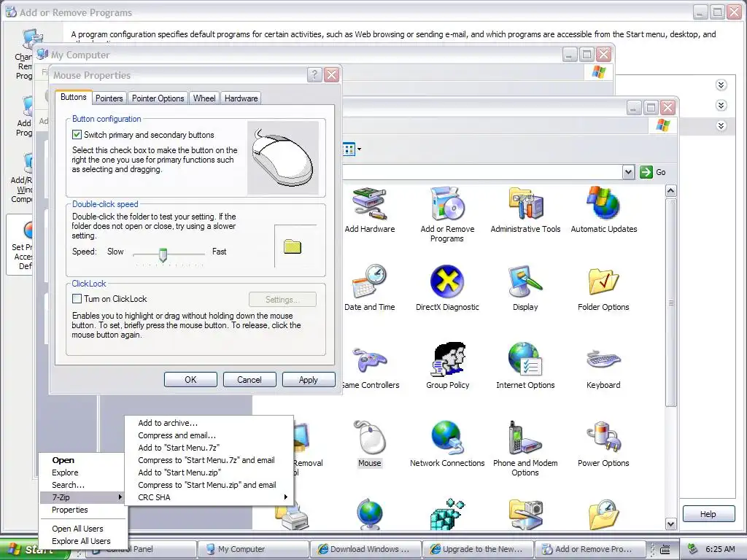Click the Start button
This screenshot has height=560, width=747.
pos(34,549)
